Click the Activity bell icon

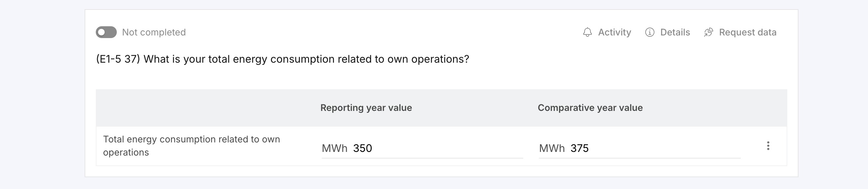[587, 32]
